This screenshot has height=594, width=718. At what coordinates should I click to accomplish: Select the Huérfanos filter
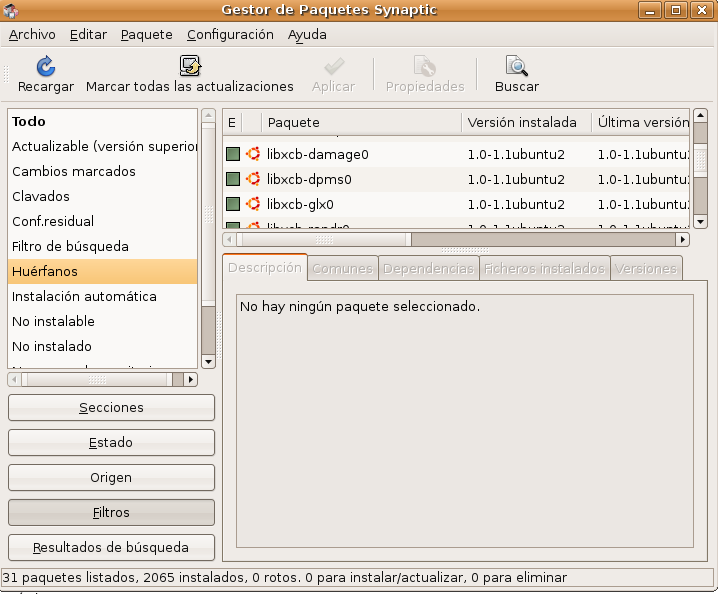tap(103, 272)
